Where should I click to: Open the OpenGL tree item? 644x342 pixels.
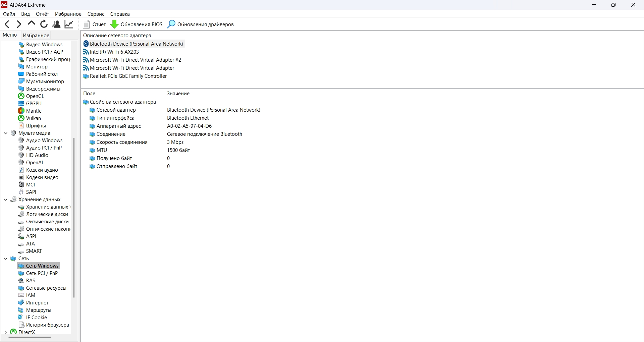pos(31,96)
